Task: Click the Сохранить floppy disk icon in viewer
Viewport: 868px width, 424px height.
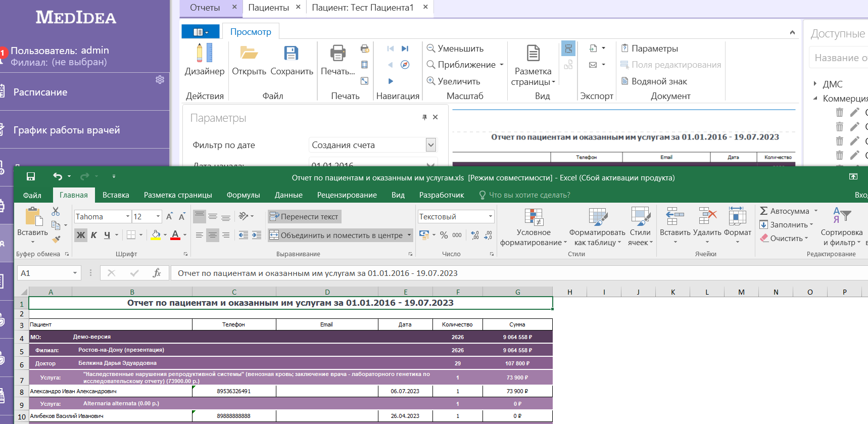Action: pos(292,53)
